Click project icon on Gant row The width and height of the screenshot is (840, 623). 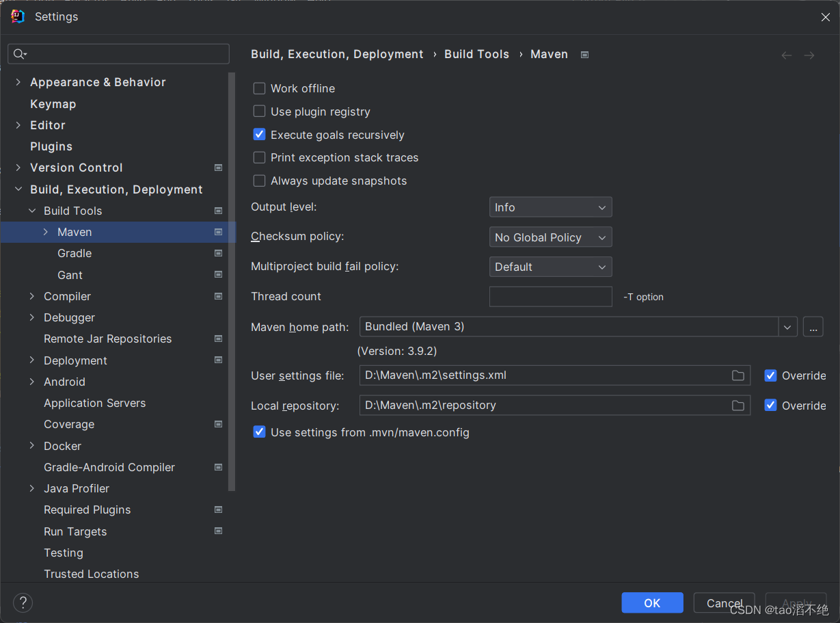[218, 275]
